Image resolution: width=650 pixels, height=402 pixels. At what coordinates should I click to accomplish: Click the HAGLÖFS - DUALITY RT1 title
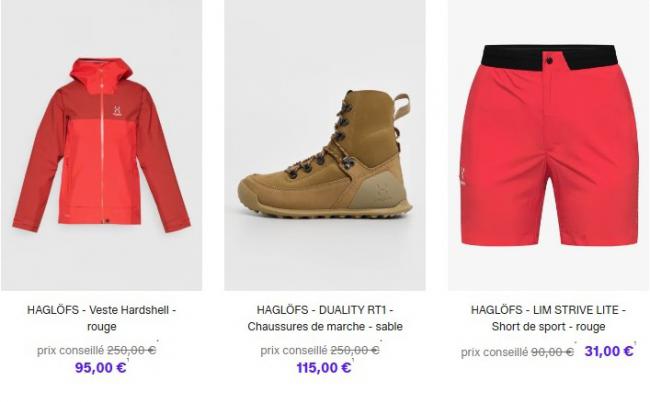pos(325,318)
